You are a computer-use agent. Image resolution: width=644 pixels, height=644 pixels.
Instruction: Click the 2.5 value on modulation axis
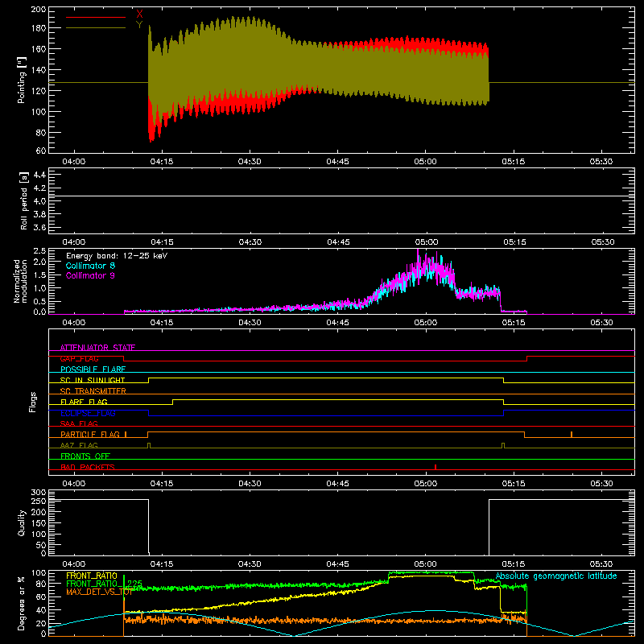39,250
